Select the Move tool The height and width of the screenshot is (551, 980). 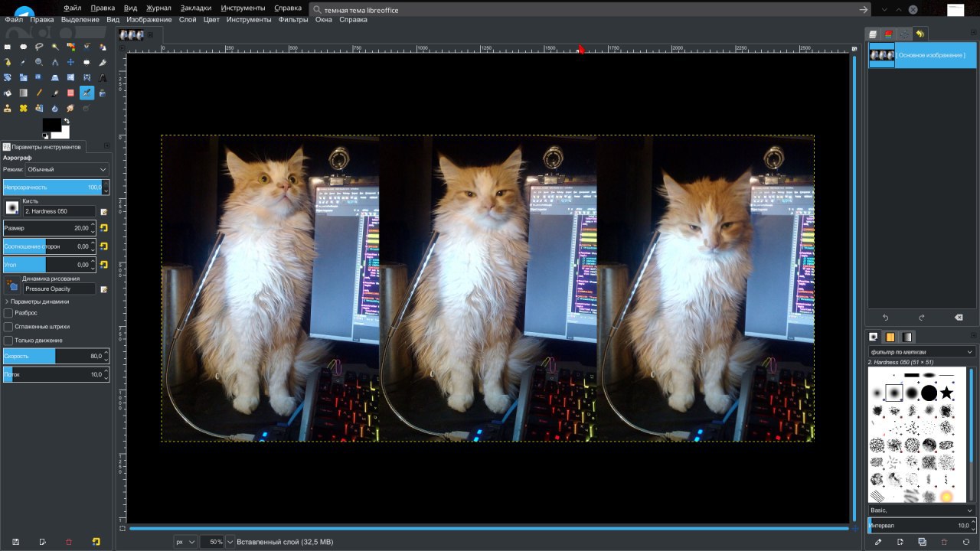[70, 62]
